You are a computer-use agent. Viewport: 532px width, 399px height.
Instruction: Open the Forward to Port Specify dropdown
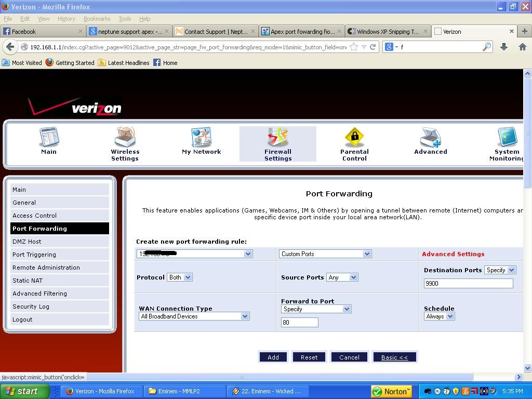tap(316, 309)
